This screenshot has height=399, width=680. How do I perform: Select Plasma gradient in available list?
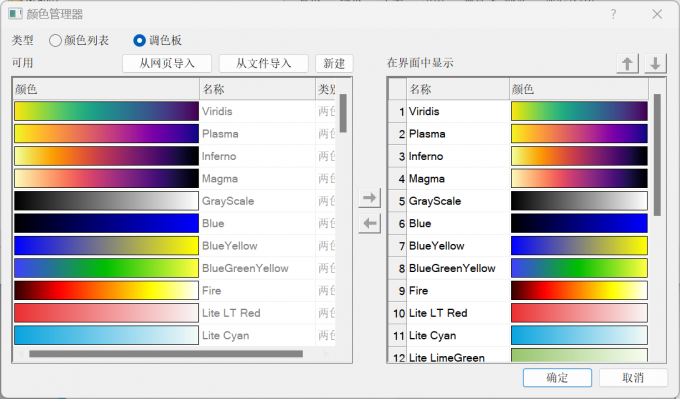pos(106,134)
